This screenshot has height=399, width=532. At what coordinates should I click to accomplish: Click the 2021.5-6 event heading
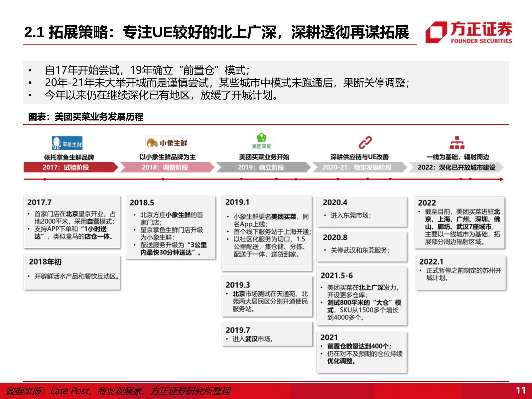point(336,276)
